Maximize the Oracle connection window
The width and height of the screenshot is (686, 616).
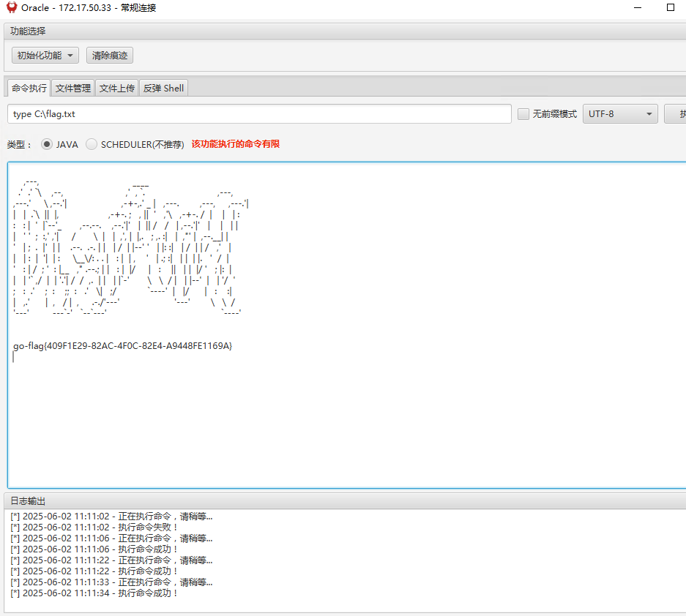670,7
